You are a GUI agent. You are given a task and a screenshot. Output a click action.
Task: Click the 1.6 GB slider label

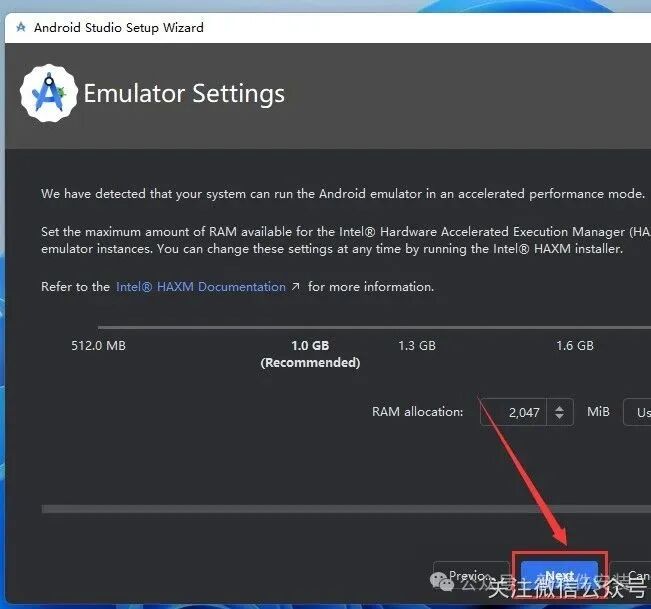tap(575, 345)
